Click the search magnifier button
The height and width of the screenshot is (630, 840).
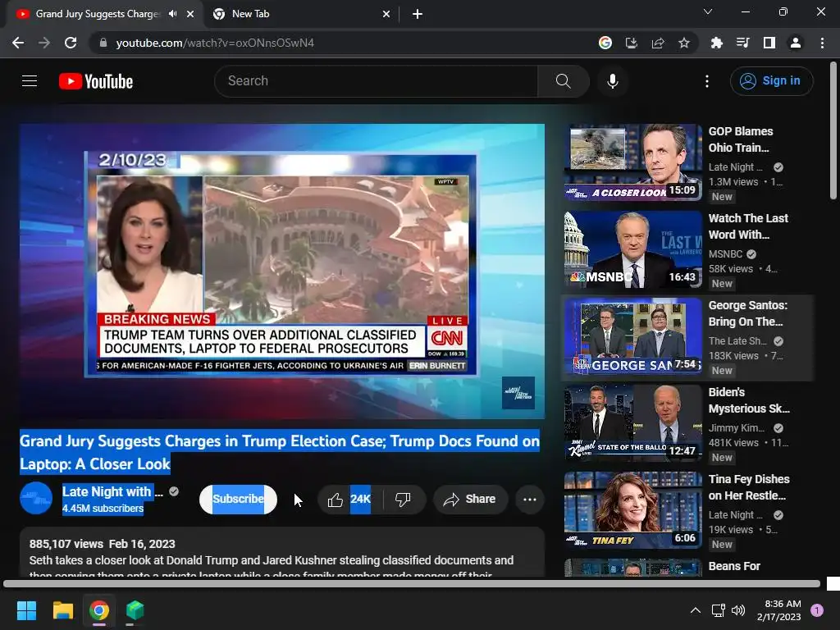tap(563, 81)
